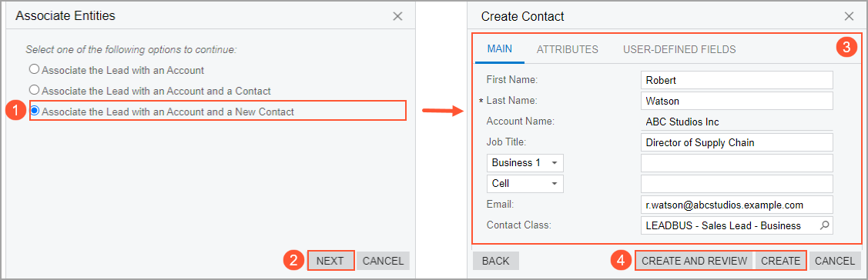Switch to the Attributes tab

click(568, 49)
